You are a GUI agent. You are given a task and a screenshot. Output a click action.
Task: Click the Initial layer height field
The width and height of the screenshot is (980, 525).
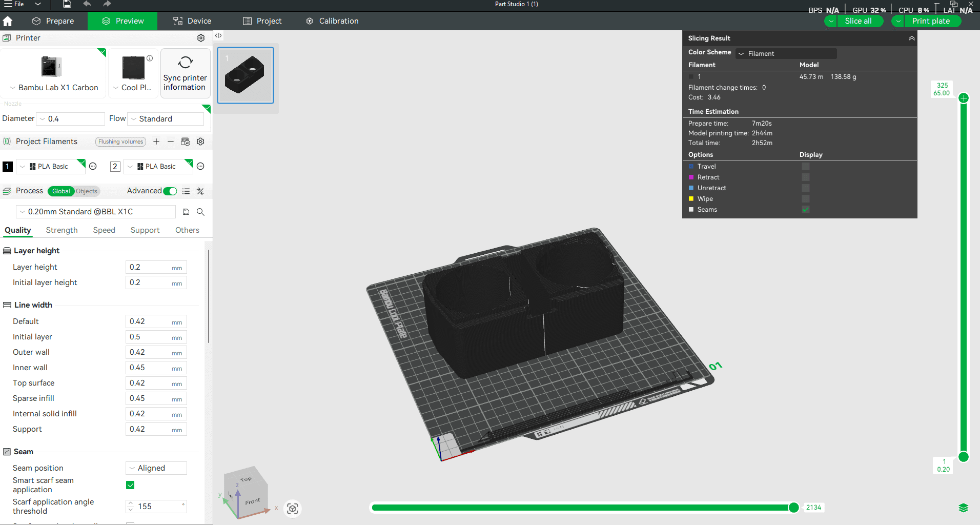point(156,282)
